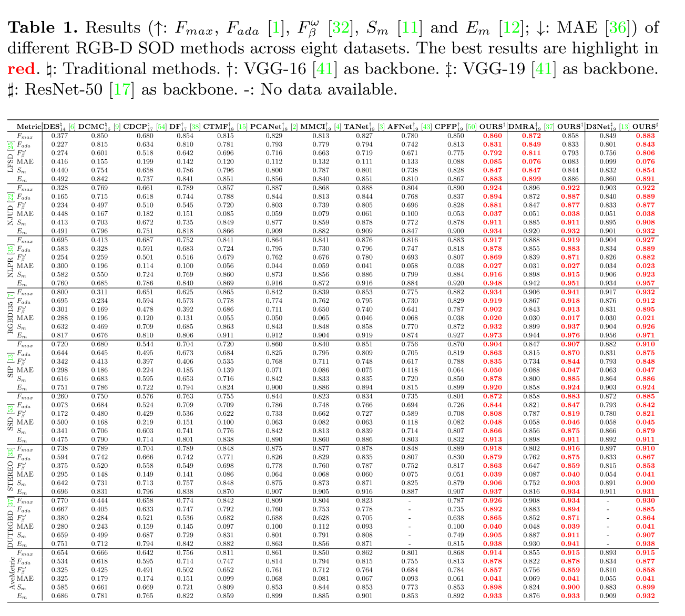Open citation [1] after F_ada in caption
The image size is (685, 616).
point(275,27)
